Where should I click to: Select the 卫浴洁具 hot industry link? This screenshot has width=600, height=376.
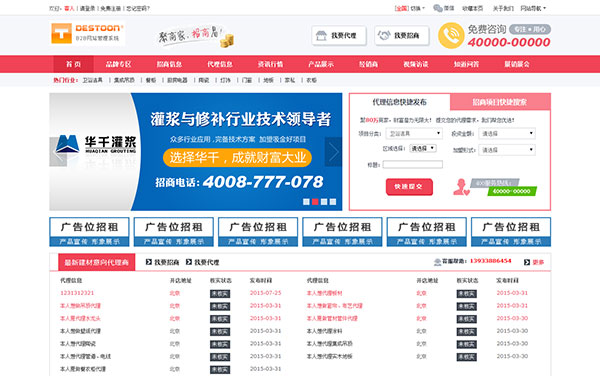[93, 80]
